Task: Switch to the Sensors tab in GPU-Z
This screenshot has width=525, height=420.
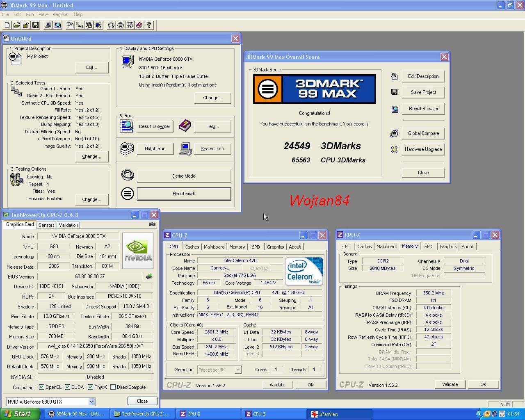Action: (46, 225)
